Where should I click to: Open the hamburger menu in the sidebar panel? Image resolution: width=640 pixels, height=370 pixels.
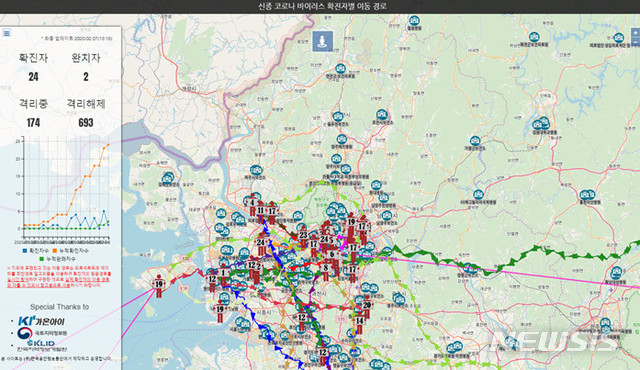(7, 33)
